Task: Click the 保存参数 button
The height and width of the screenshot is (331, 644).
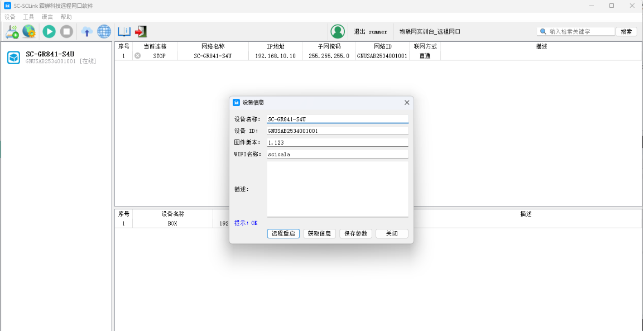Action: pyautogui.click(x=356, y=234)
